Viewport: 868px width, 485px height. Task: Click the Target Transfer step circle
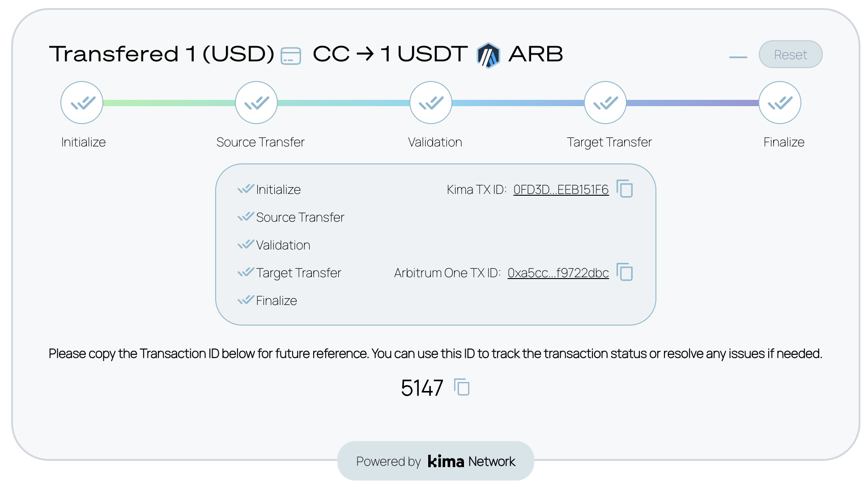point(605,103)
